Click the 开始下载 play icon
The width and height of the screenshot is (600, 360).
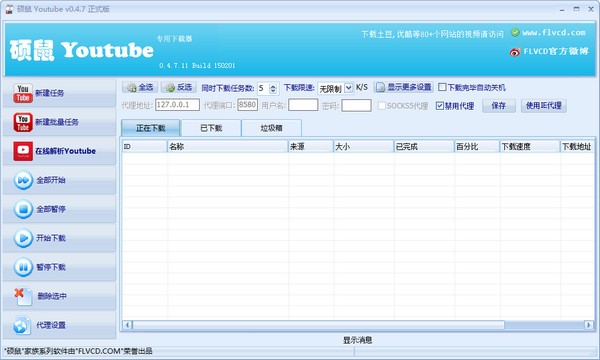pyautogui.click(x=23, y=238)
